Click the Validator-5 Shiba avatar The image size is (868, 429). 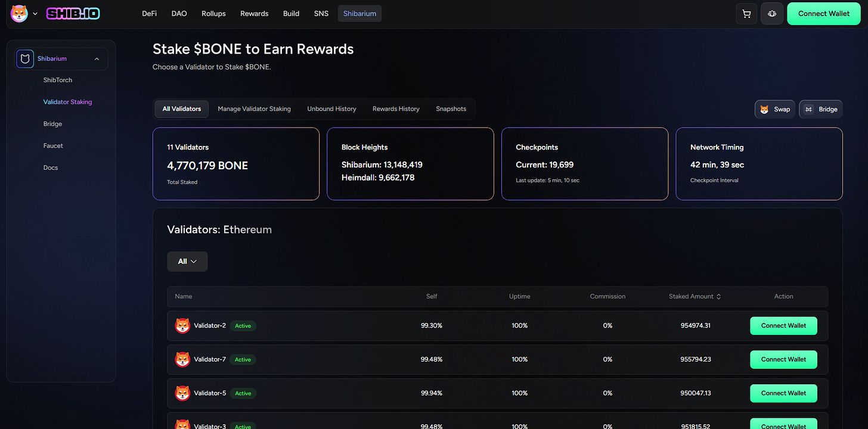coord(182,393)
